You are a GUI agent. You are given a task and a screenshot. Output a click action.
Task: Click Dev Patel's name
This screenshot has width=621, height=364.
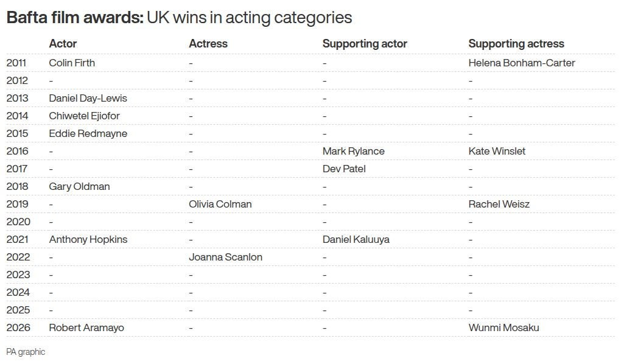(x=344, y=169)
